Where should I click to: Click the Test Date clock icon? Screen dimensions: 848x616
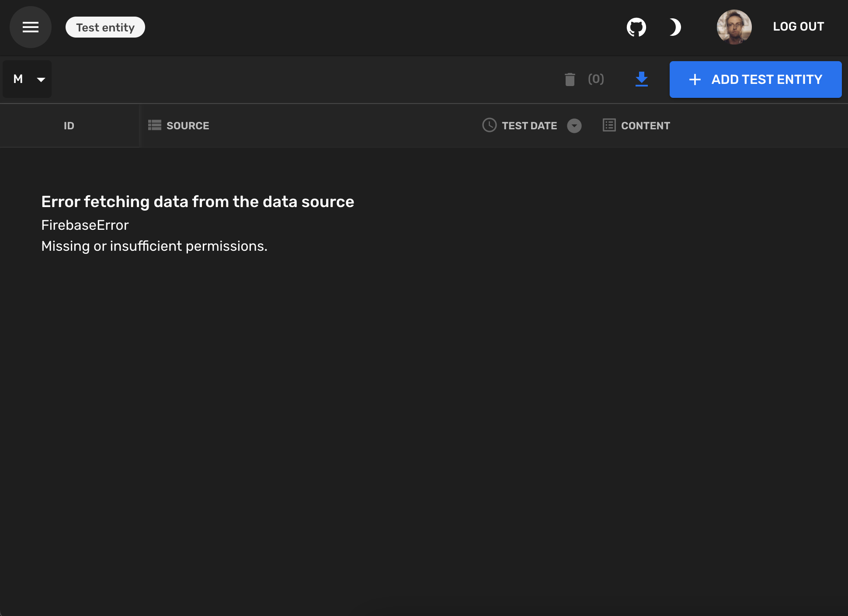click(x=489, y=125)
